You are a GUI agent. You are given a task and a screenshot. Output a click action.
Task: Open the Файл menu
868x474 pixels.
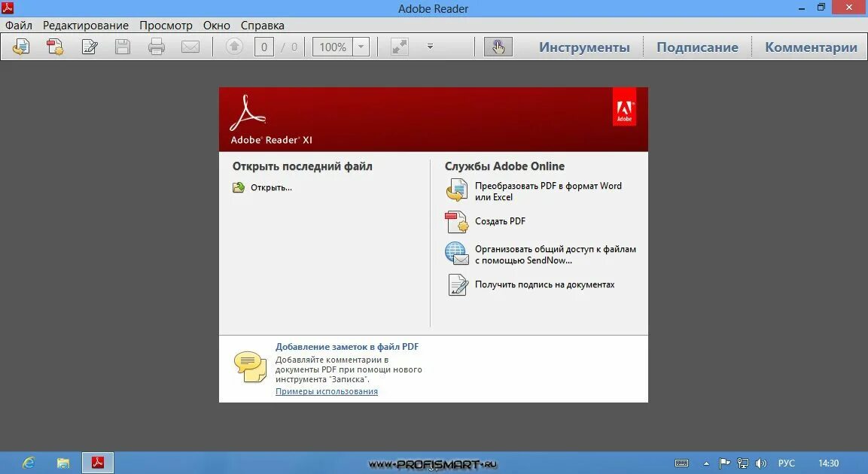pyautogui.click(x=19, y=26)
